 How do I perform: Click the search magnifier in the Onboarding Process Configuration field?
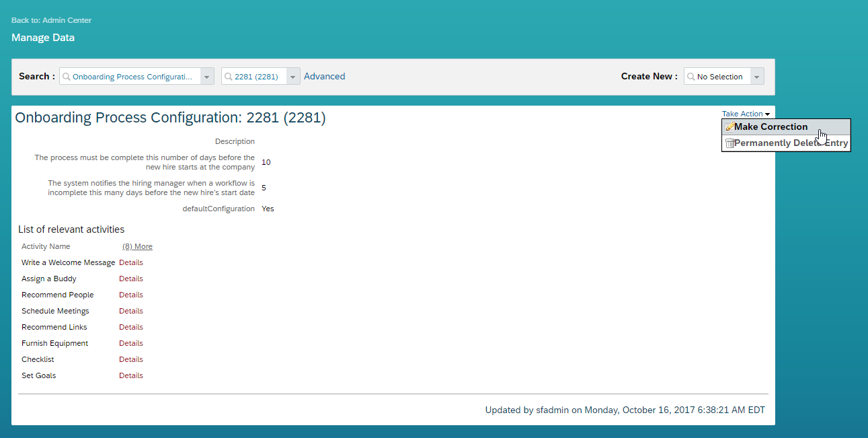66,77
